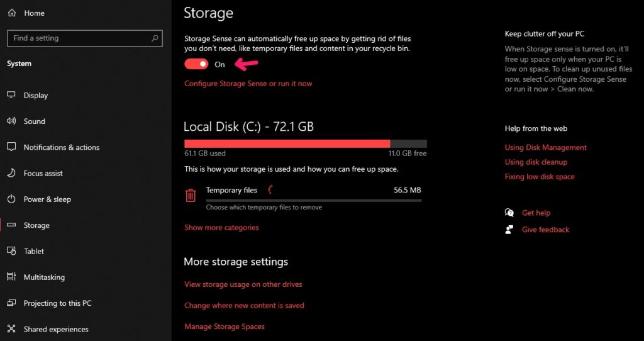Open the Multitasking icon
The width and height of the screenshot is (644, 341).
tap(11, 277)
